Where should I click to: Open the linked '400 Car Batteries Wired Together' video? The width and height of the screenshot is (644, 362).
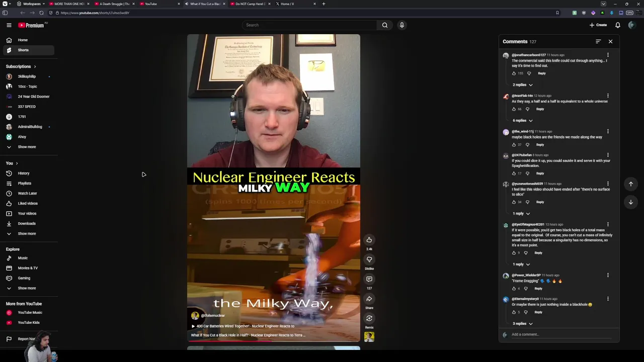coord(243,326)
